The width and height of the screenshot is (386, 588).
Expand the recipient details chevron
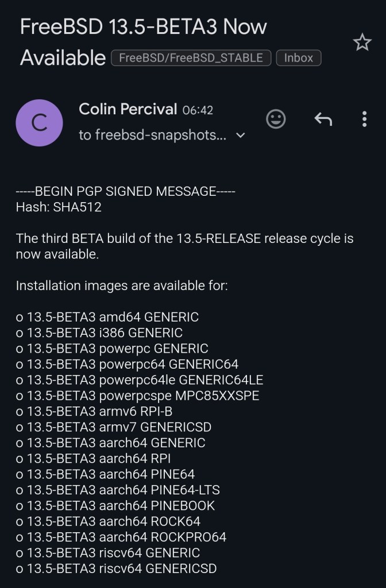[x=241, y=136]
